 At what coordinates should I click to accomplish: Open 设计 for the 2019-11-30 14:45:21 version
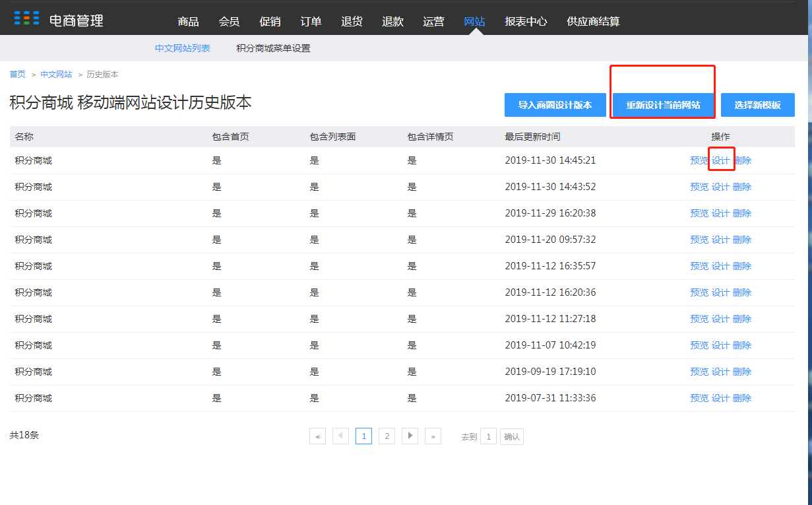point(720,160)
